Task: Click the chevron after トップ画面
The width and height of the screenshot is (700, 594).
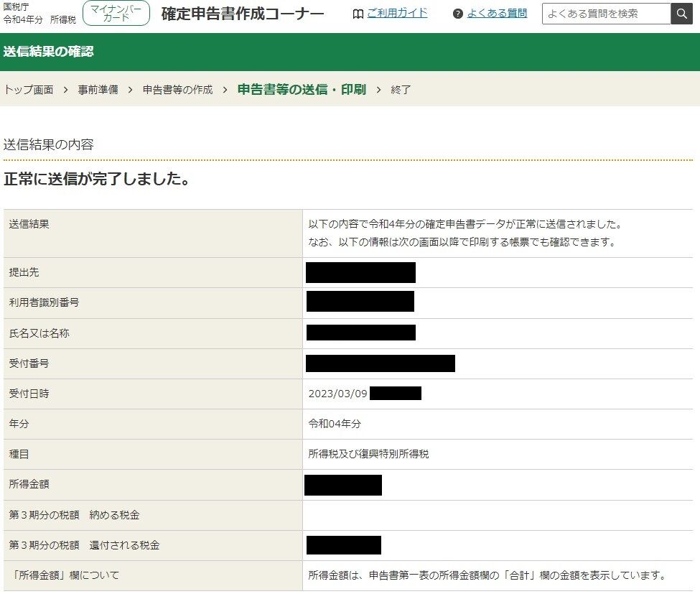Action: point(65,90)
